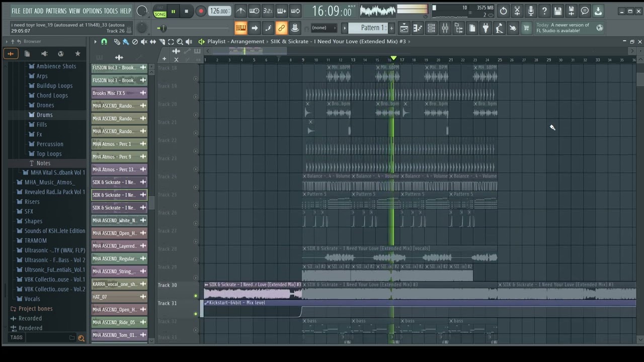
Task: Select the Brooks Misc FX 5 clip
Action: (119, 93)
